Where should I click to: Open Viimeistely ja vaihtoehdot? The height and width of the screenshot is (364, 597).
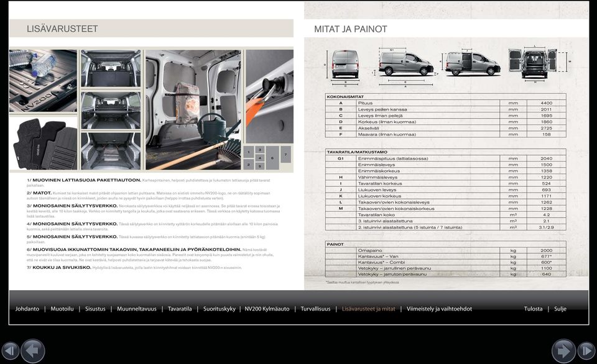(439, 309)
